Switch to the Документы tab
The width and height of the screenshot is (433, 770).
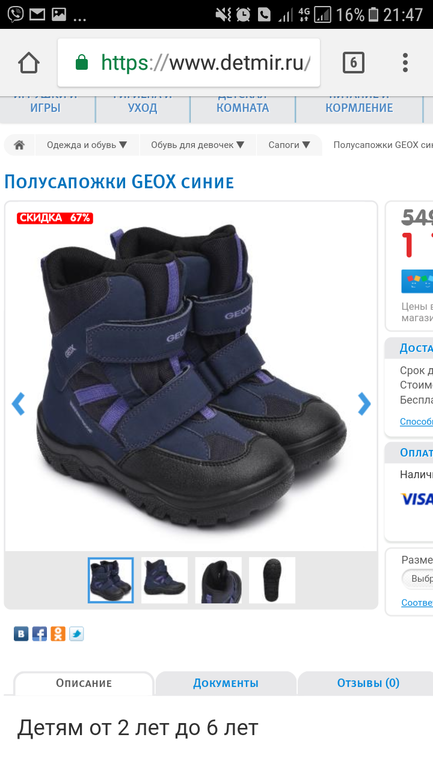pyautogui.click(x=226, y=683)
